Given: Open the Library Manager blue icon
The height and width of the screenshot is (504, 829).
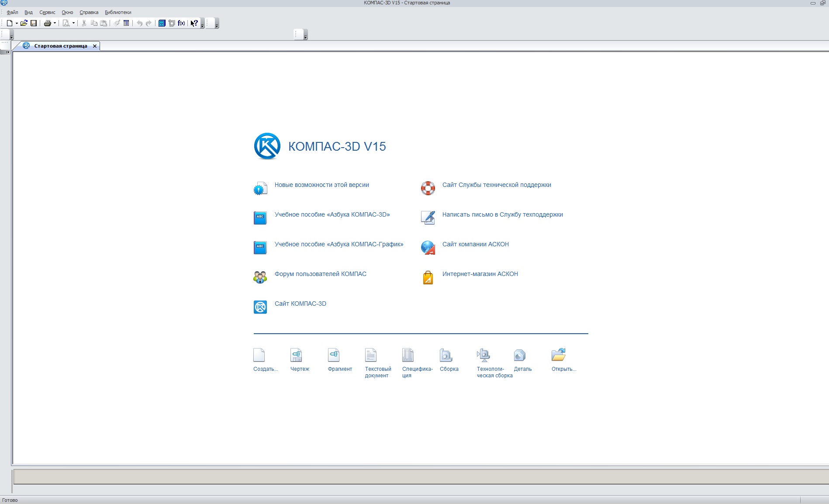Looking at the screenshot, I should [x=162, y=23].
